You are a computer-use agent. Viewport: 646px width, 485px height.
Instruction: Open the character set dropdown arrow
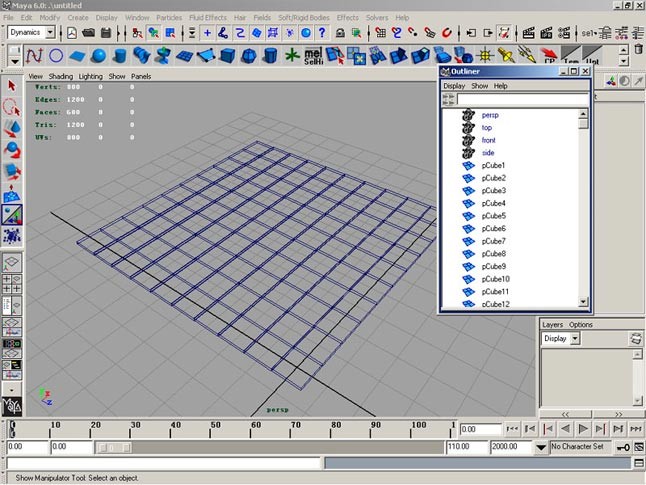pyautogui.click(x=541, y=447)
